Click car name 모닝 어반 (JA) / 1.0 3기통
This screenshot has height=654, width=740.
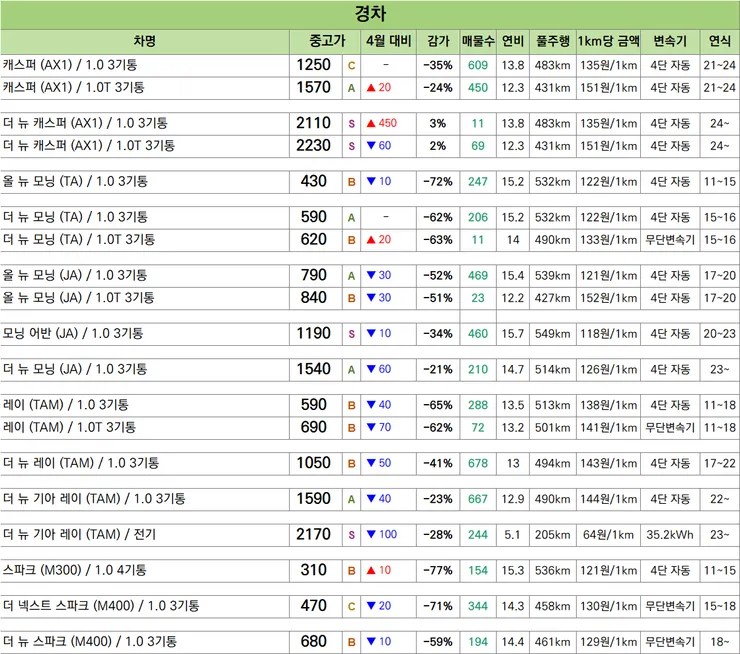click(73, 334)
